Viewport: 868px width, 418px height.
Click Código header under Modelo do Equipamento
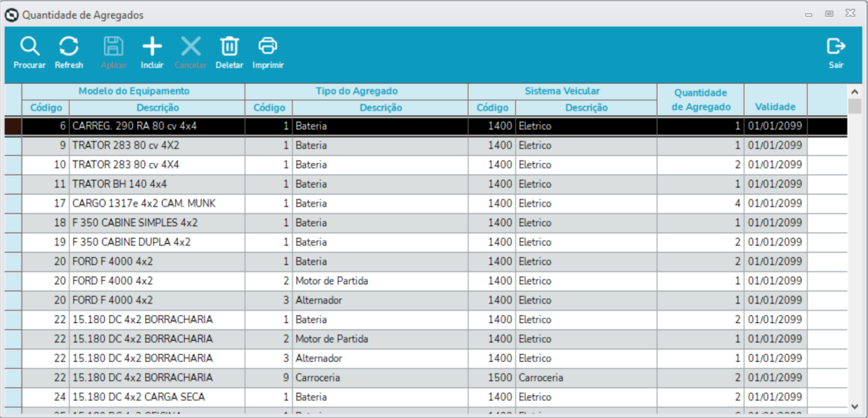tap(46, 108)
